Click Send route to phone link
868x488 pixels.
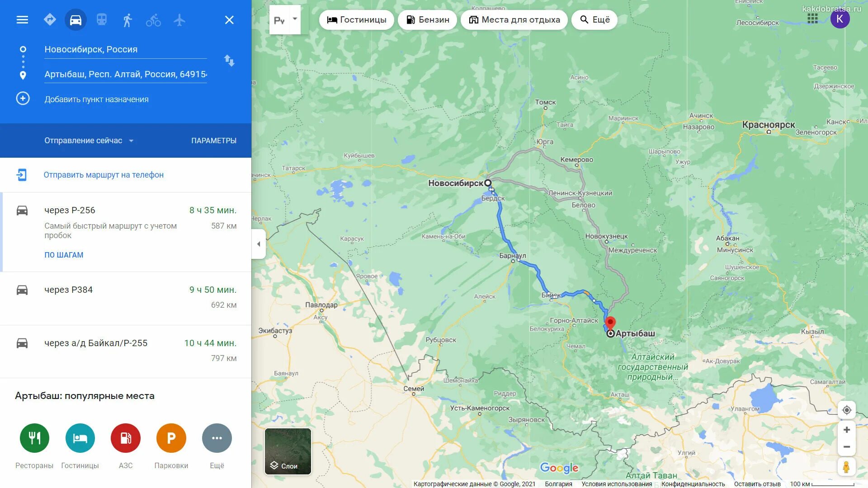(104, 175)
